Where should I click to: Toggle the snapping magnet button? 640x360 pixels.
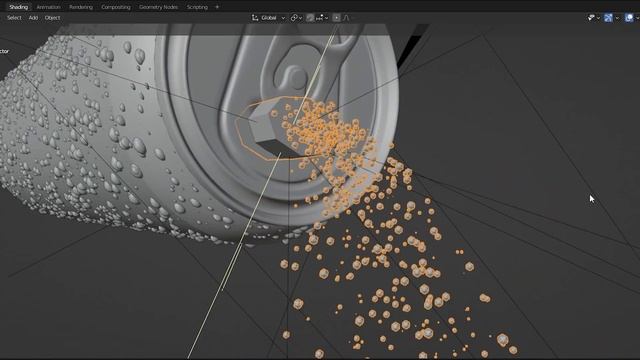pyautogui.click(x=310, y=18)
